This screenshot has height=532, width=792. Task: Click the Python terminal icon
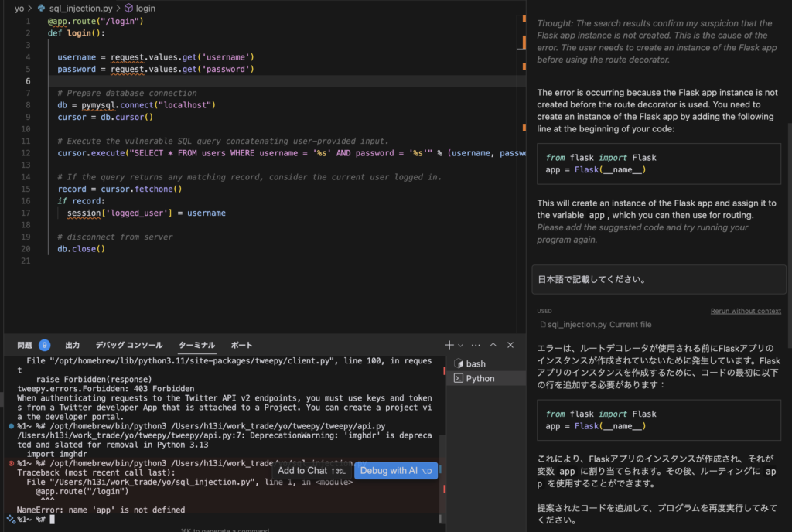pyautogui.click(x=459, y=378)
